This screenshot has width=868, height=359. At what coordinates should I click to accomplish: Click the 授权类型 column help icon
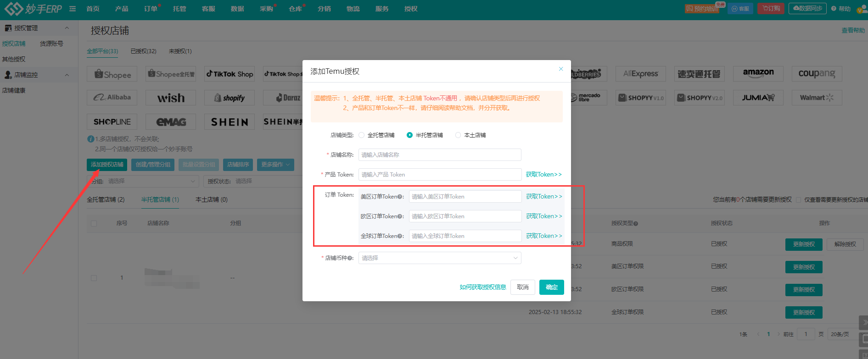[x=636, y=224]
